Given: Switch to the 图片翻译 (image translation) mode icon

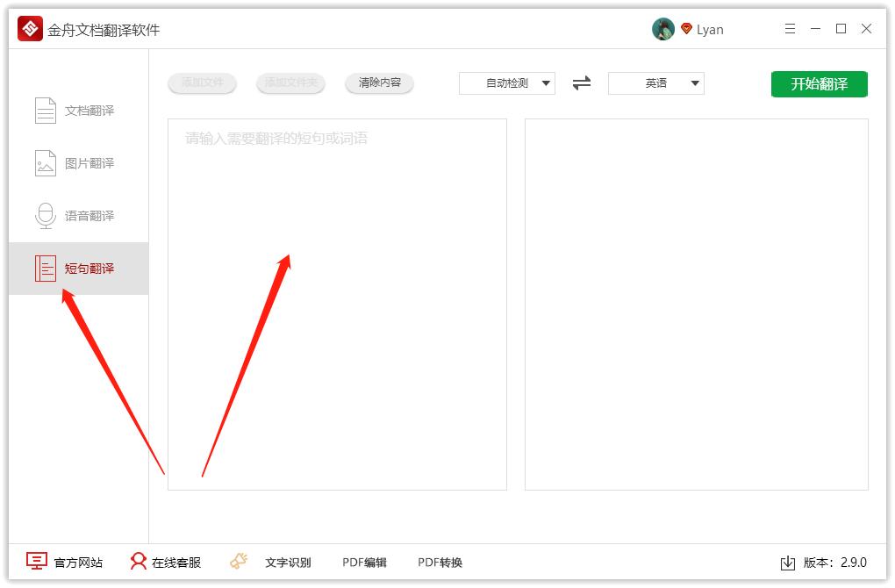Looking at the screenshot, I should (45, 162).
